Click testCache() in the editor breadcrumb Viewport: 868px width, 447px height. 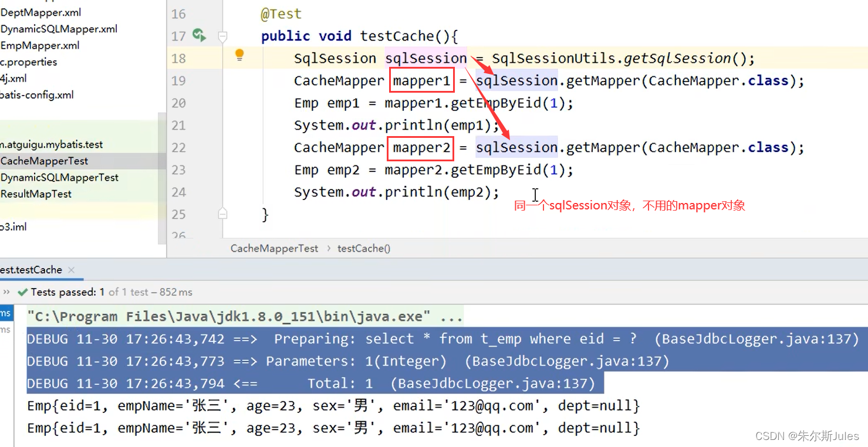[364, 248]
